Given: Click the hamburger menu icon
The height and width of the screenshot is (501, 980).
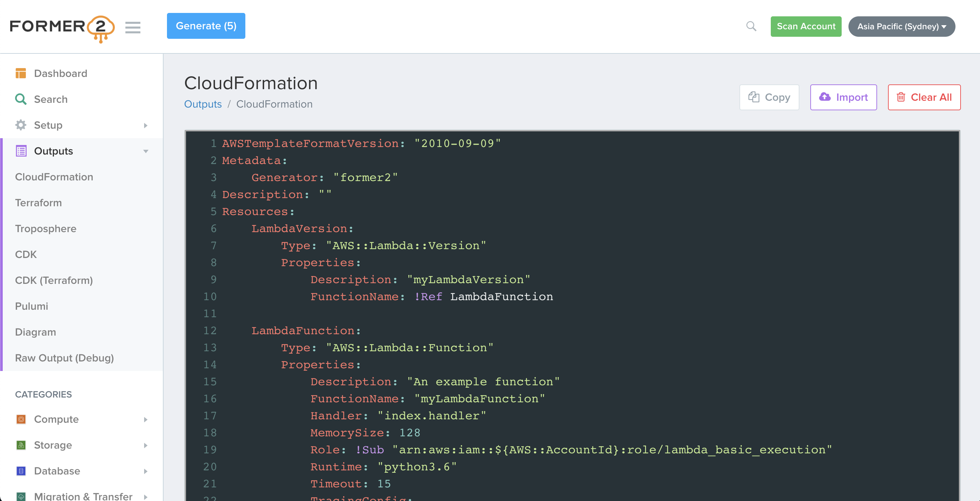Looking at the screenshot, I should coord(133,27).
